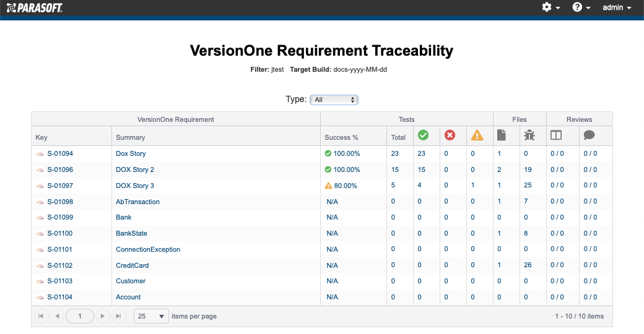Open requirement key S-01097
644x334 pixels.
tap(60, 186)
